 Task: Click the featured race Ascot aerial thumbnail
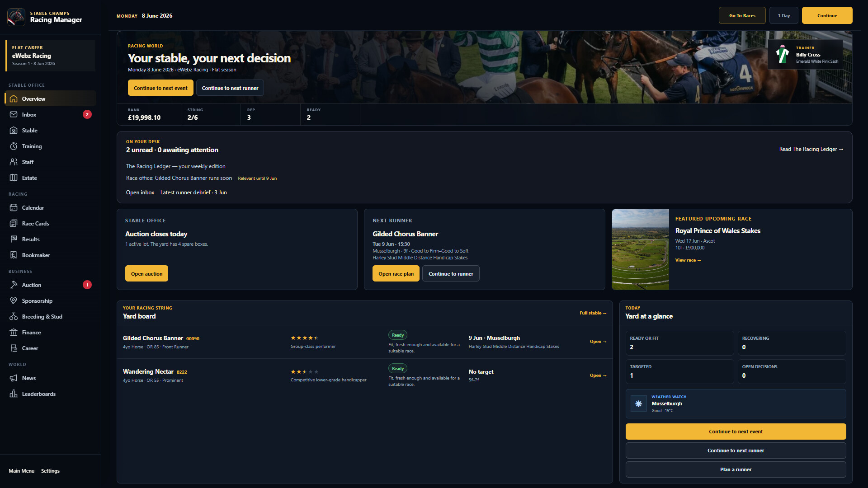pos(640,249)
